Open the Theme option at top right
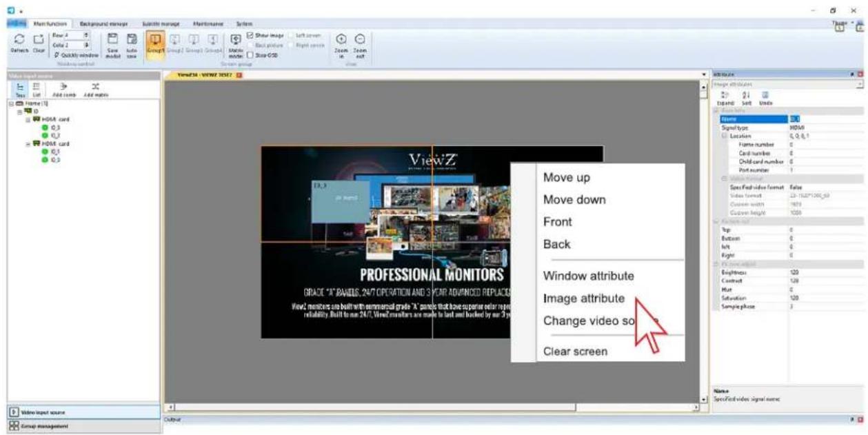 [x=840, y=23]
